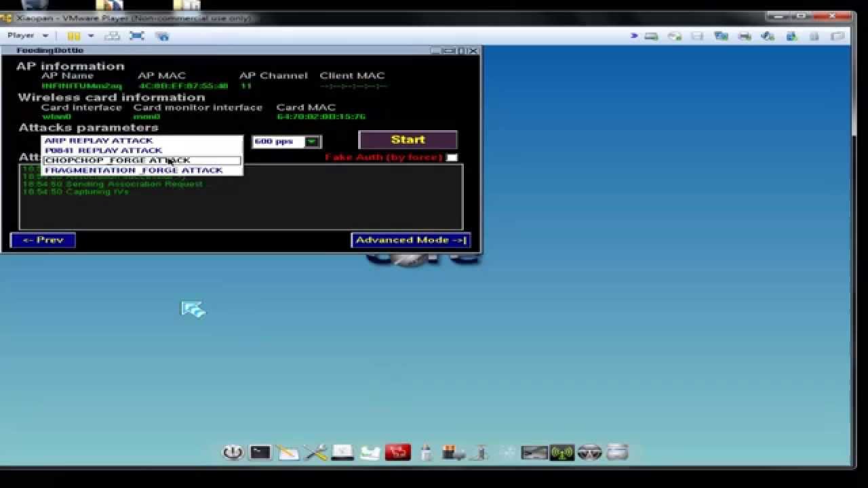Click the 600 pps value field
This screenshot has width=868, height=488.
pyautogui.click(x=279, y=142)
